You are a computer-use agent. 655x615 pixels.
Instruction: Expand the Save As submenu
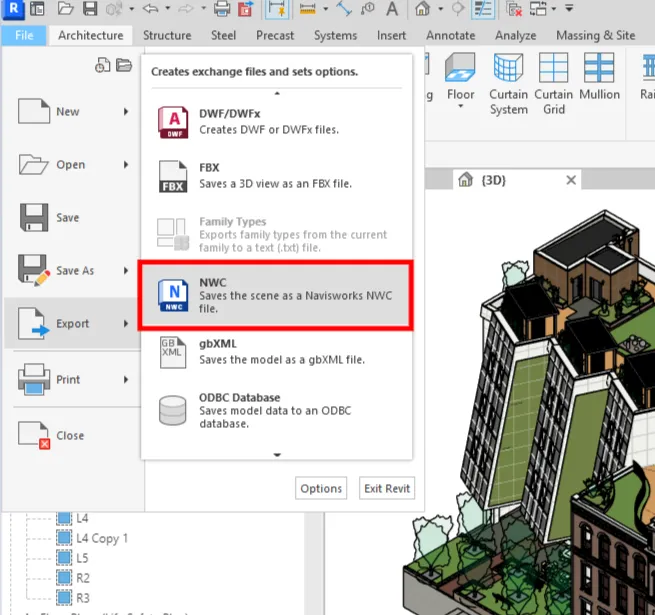click(x=126, y=271)
